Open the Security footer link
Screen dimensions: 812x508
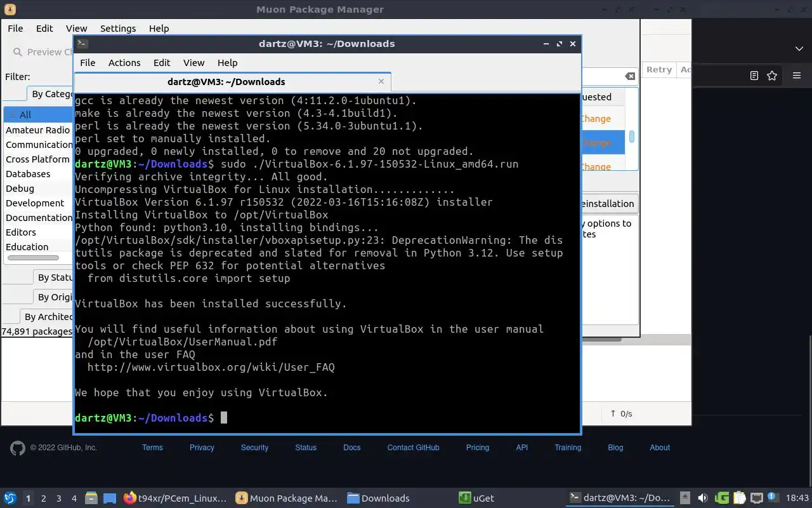(254, 448)
